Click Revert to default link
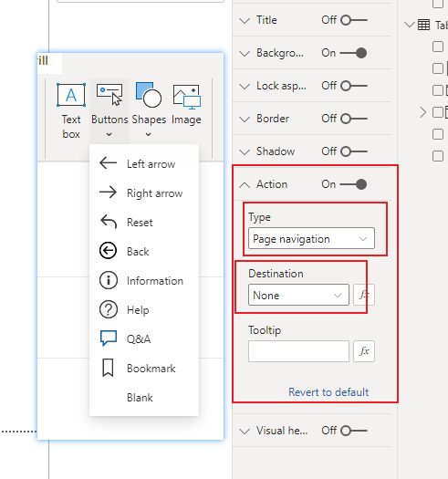The width and height of the screenshot is (448, 479). (328, 392)
